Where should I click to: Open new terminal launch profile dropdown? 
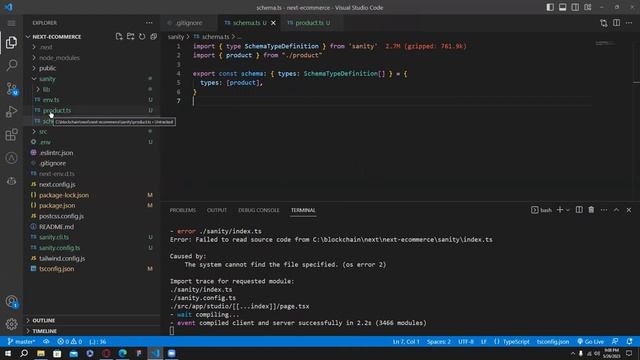tap(568, 210)
